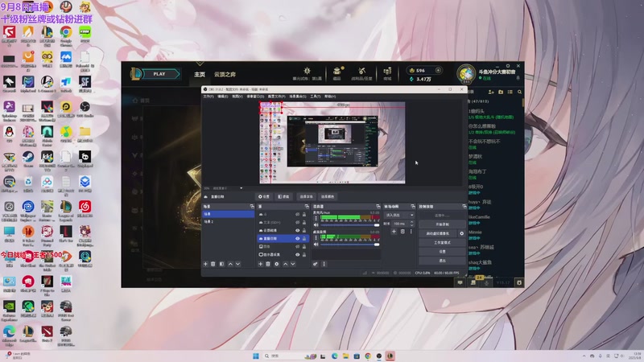Toggle lock icon of topmost source row
The height and width of the screenshot is (362, 644).
click(x=304, y=214)
